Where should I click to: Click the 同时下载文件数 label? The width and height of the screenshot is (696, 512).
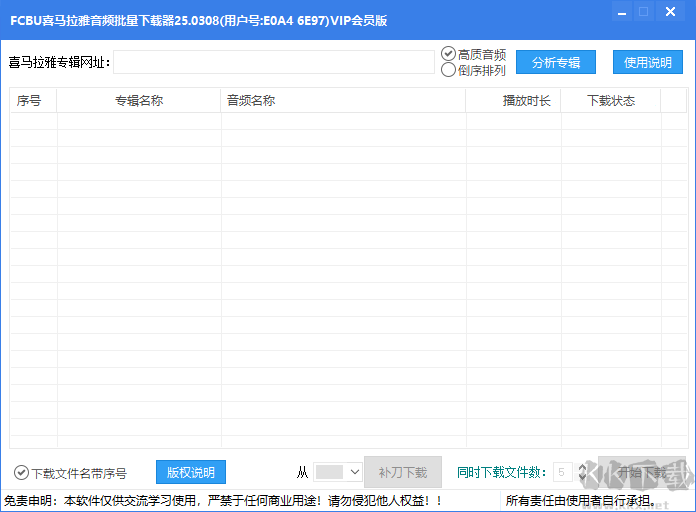point(502,472)
